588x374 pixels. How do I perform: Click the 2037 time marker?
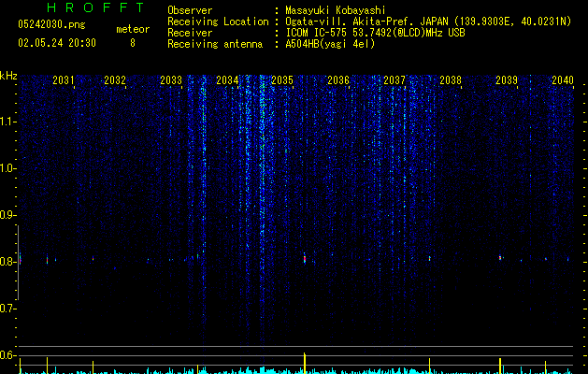(394, 80)
